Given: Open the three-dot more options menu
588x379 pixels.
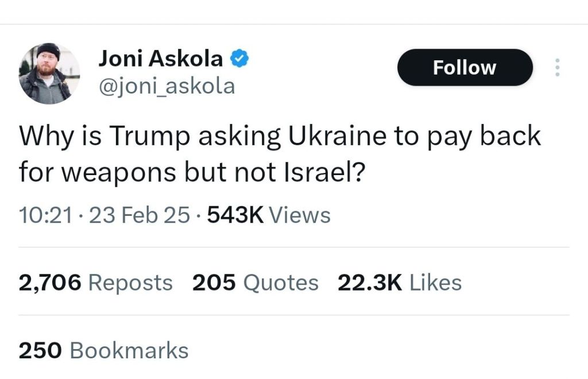Looking at the screenshot, I should 556,68.
